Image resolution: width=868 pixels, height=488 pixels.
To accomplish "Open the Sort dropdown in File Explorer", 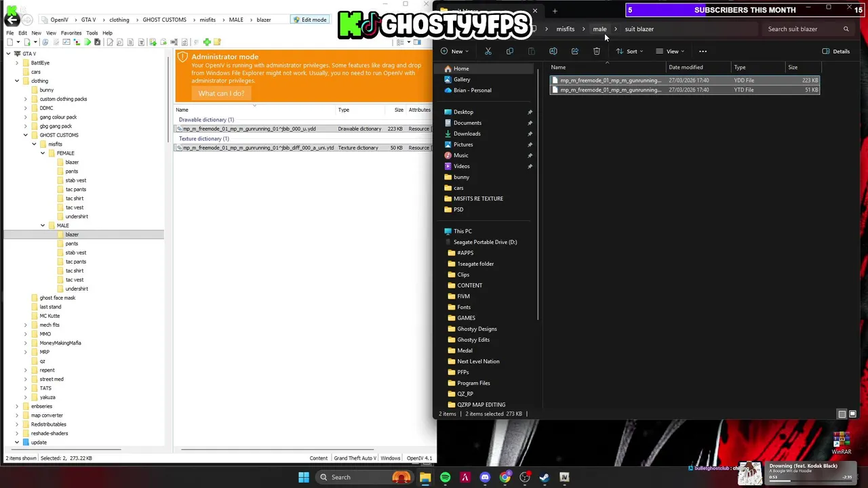I will [629, 52].
